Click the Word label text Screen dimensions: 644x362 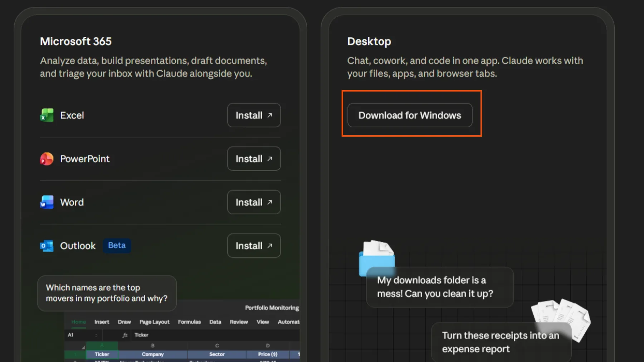(x=72, y=202)
